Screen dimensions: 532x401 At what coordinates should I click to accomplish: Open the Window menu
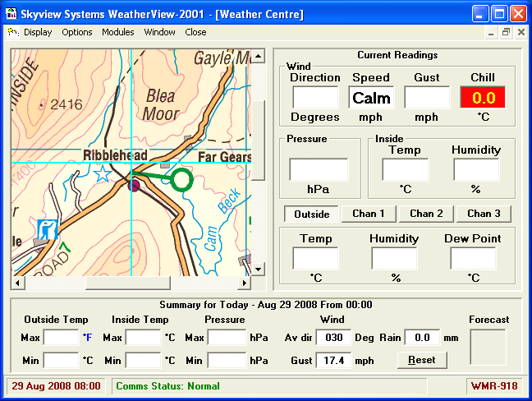tap(159, 32)
